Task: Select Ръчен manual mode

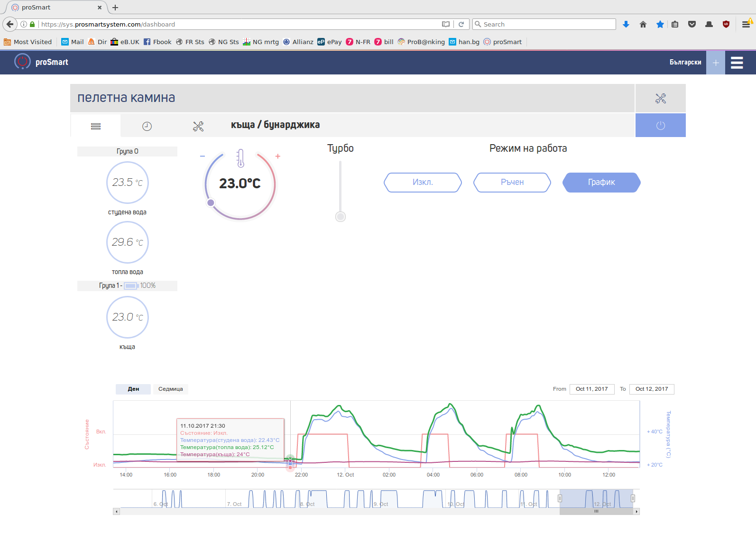Action: point(512,183)
